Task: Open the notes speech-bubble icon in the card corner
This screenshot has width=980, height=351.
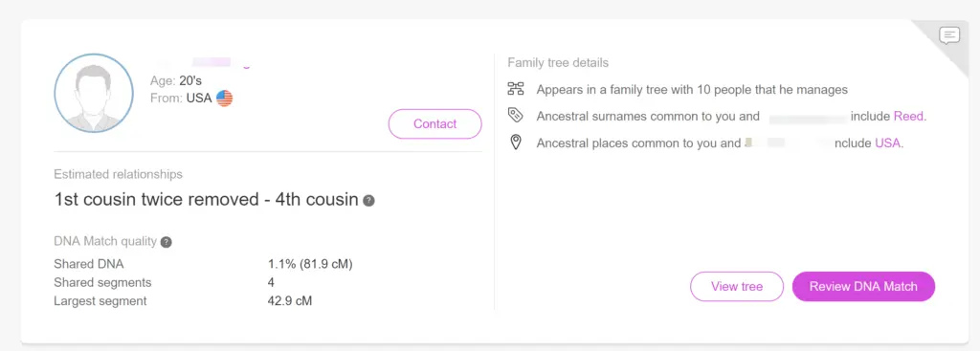Action: 949,35
